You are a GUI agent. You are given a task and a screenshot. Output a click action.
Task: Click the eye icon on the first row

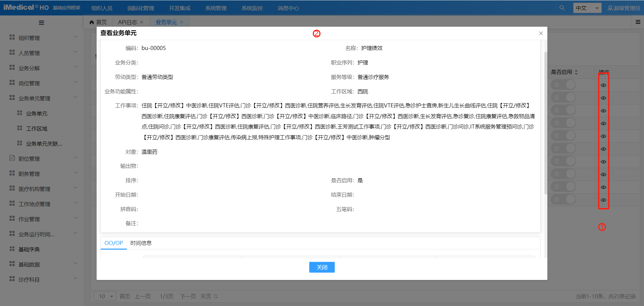[603, 85]
